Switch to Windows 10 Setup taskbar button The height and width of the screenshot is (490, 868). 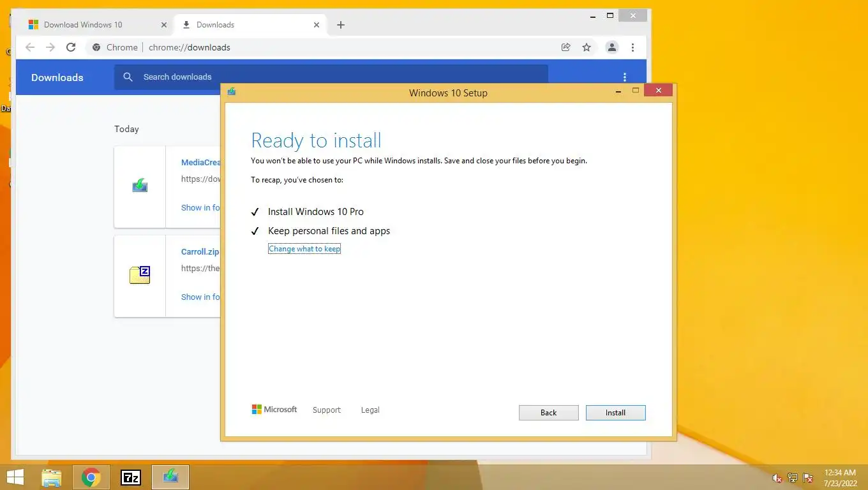[170, 477]
